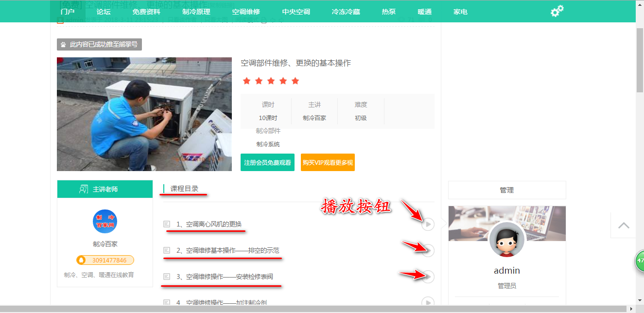Click the 初级 difficulty value

tap(361, 118)
